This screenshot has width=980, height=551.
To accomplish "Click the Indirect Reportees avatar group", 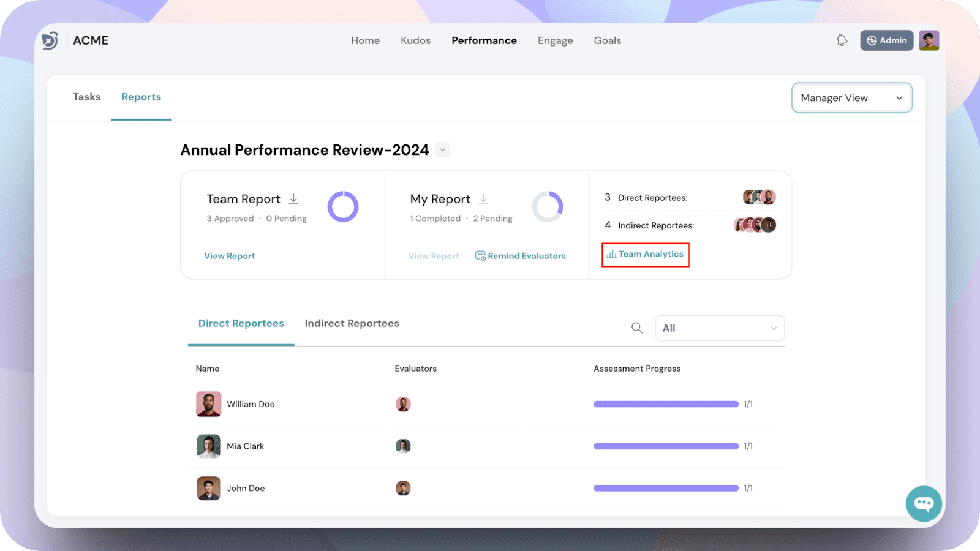I will [x=755, y=225].
